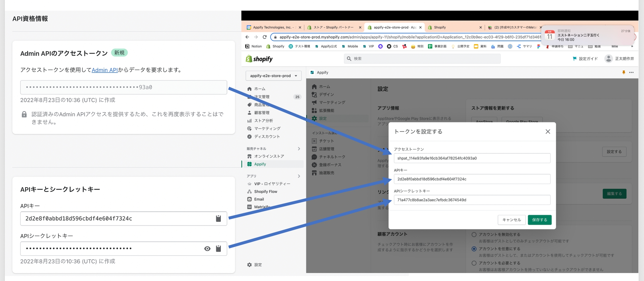Viewport: 644px width, 281px height.
Task: Open チケット in installed extensions
Action: coord(323,141)
